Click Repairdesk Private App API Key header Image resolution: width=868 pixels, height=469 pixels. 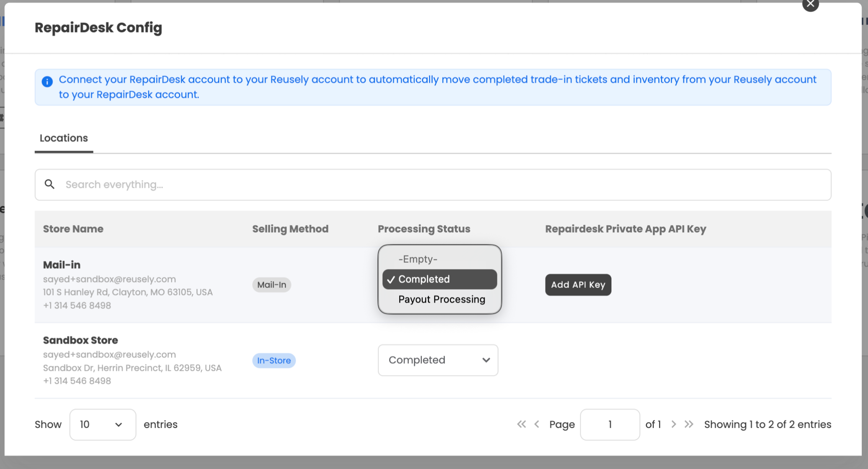tap(626, 229)
